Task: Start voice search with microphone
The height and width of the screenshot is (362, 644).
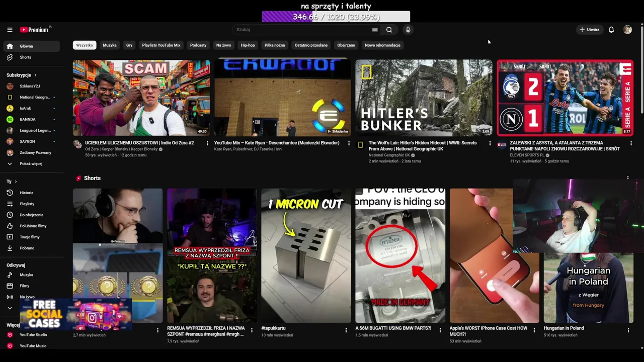Action: point(408,30)
